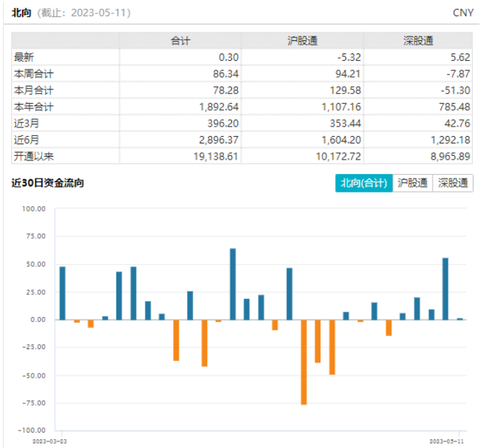Select the 近3月 row label
This screenshot has height=448, width=483.
click(26, 123)
